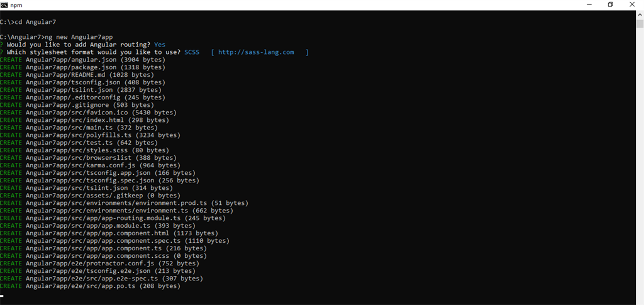Click the vertical scrollbar thumb

click(640, 23)
